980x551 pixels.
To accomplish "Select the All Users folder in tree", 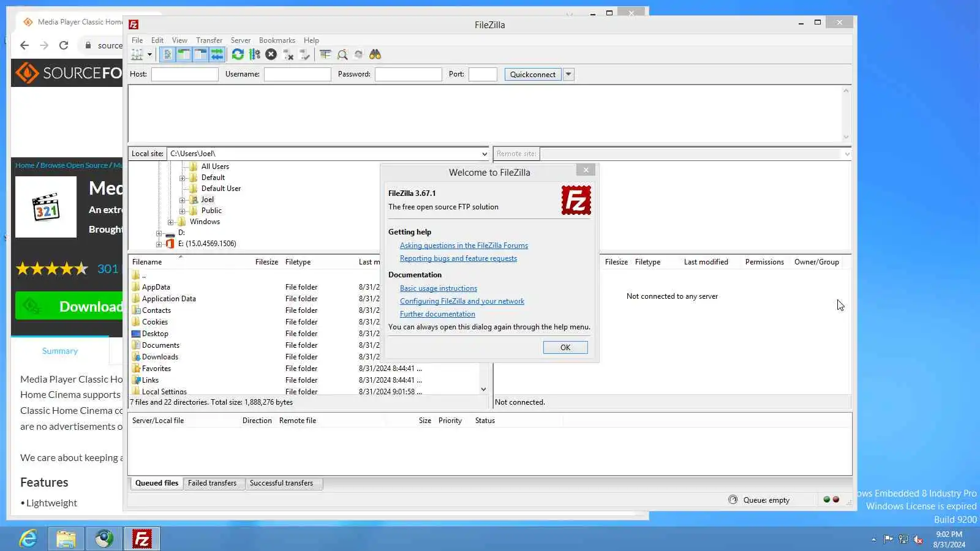I will click(215, 167).
